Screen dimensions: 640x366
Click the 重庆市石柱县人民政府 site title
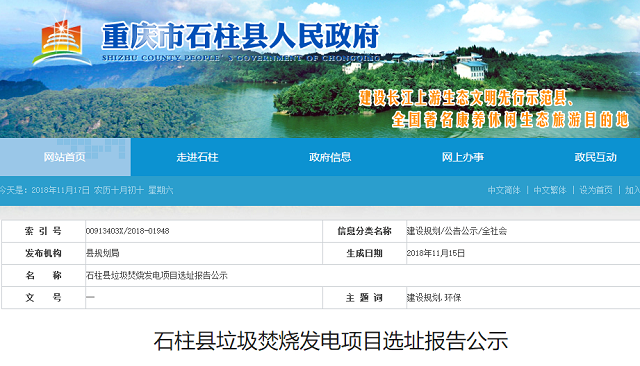point(240,36)
